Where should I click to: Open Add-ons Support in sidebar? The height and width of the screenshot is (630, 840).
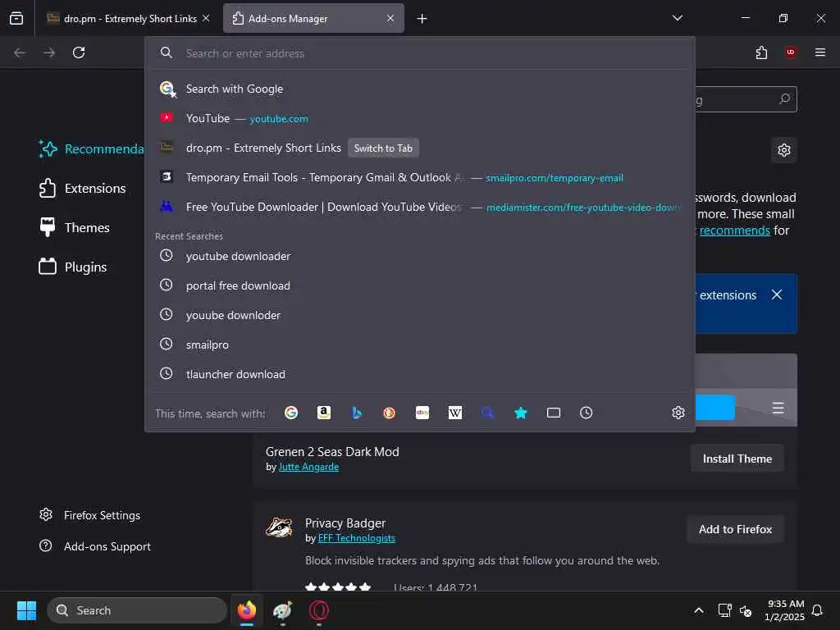pyautogui.click(x=95, y=546)
